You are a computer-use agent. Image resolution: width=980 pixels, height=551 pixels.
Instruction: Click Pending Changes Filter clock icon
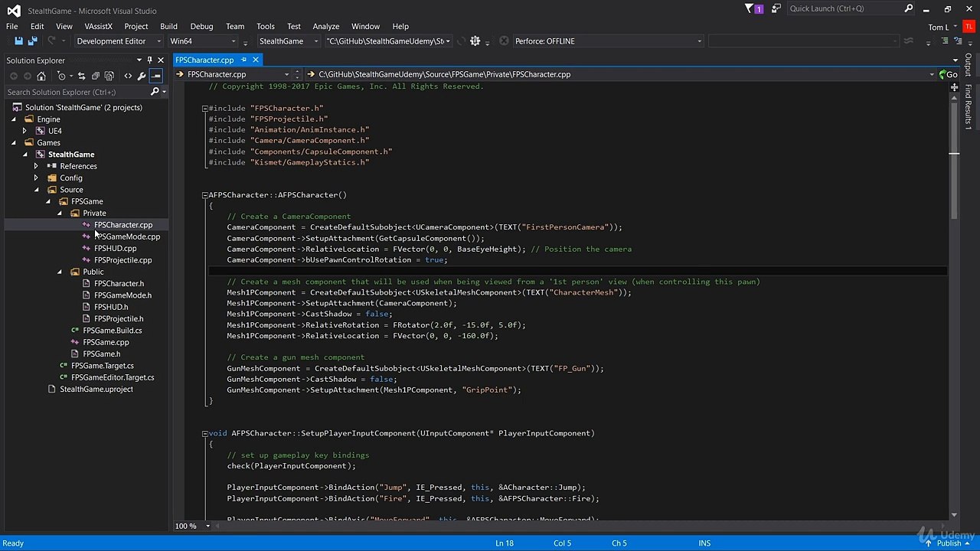point(62,76)
